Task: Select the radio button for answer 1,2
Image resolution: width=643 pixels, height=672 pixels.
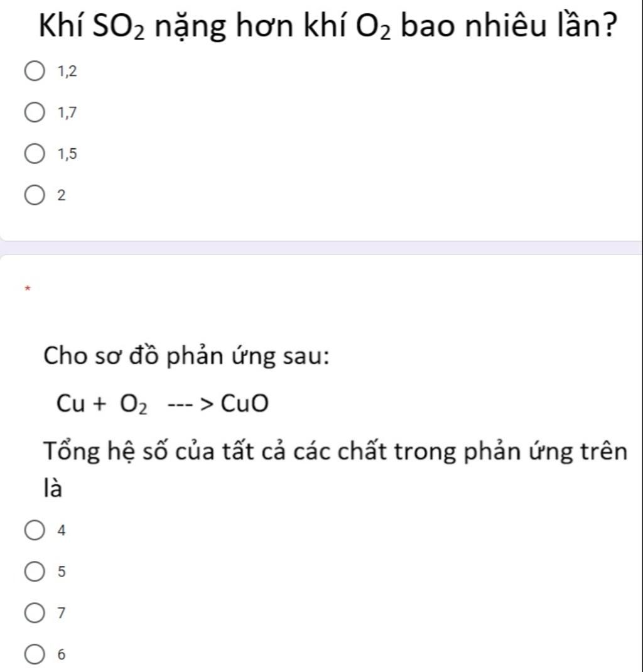Action: pyautogui.click(x=35, y=71)
